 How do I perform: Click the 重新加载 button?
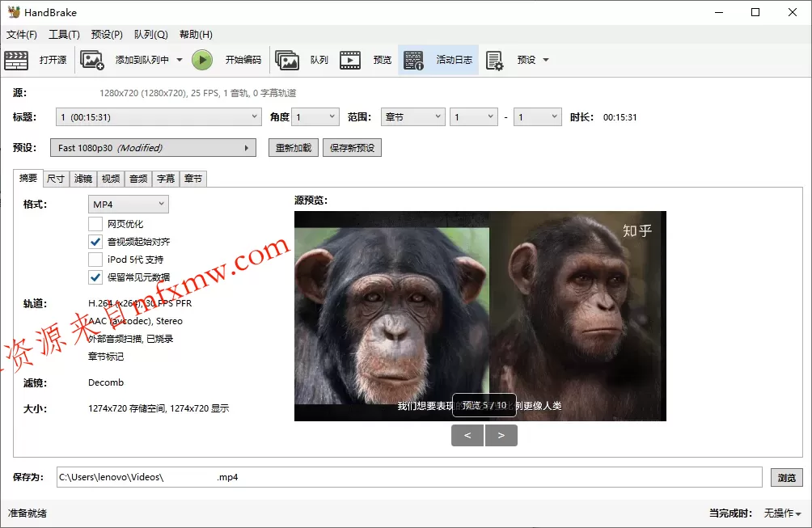pyautogui.click(x=294, y=148)
